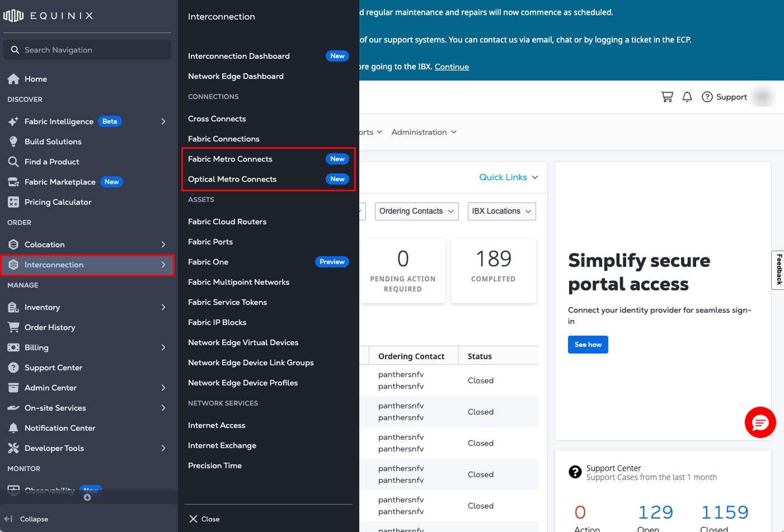
Task: Click the Fabric Marketplace icon
Action: pyautogui.click(x=13, y=182)
